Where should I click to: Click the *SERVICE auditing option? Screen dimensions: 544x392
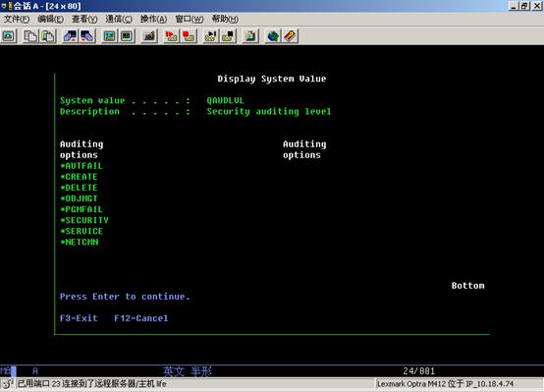point(82,231)
